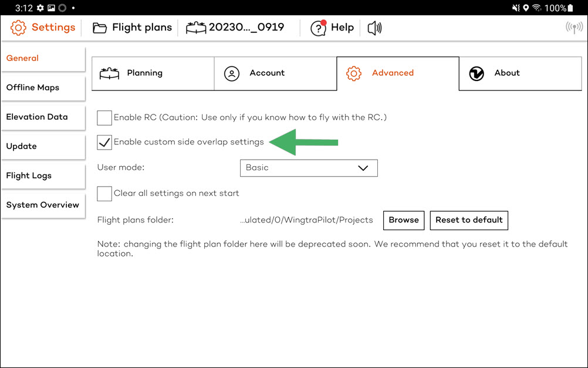Open Flight plans folder icon
Screen dimensions: 588x368
click(100, 28)
